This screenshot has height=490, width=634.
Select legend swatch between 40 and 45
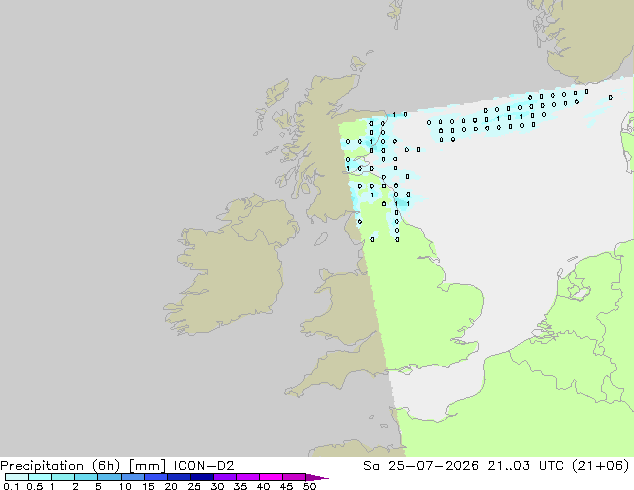(x=271, y=477)
